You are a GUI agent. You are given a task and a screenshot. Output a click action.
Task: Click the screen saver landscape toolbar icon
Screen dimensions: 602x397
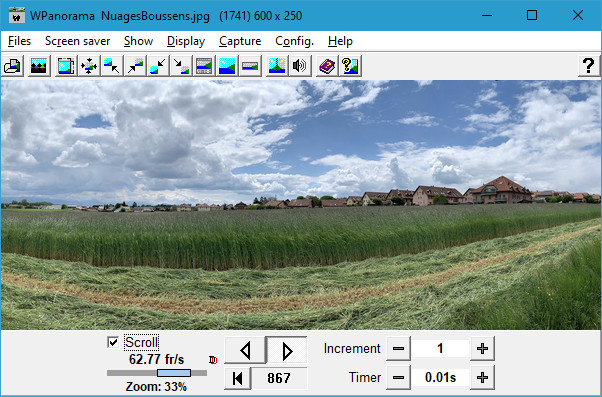[x=38, y=66]
